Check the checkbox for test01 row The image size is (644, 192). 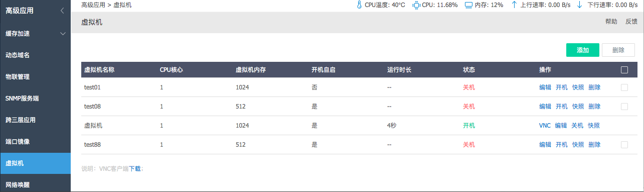click(624, 87)
